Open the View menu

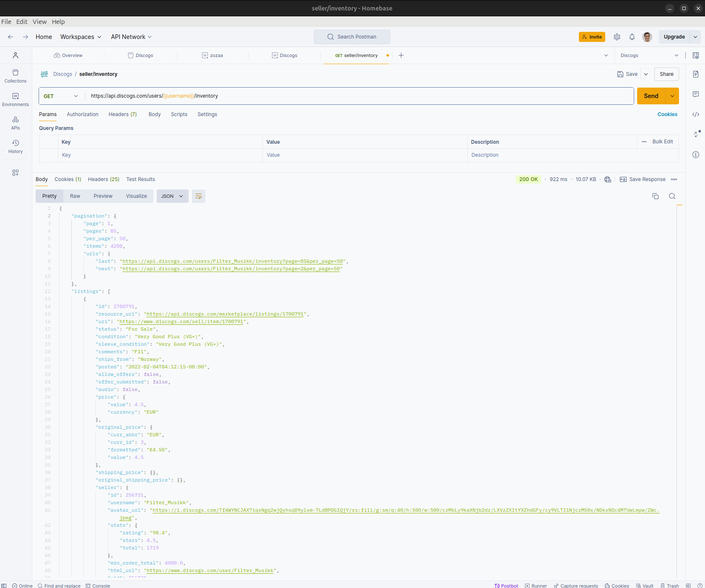coord(40,22)
